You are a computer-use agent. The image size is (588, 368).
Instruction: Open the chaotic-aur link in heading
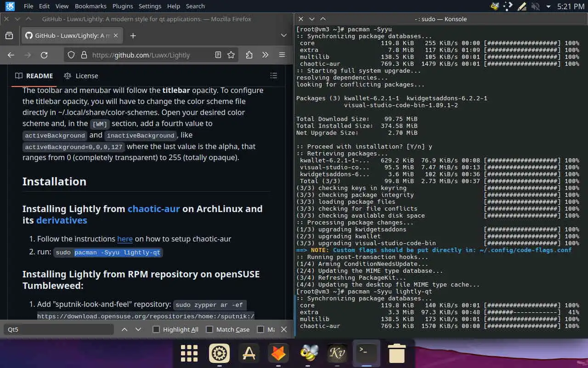click(x=153, y=208)
